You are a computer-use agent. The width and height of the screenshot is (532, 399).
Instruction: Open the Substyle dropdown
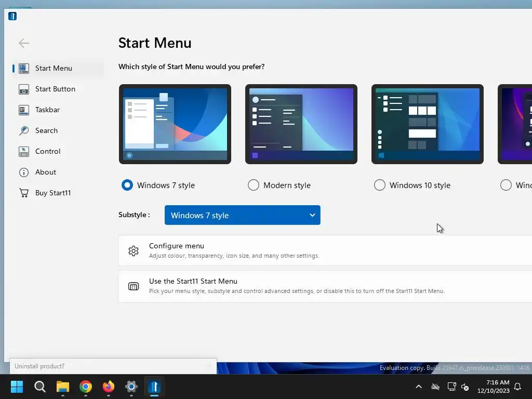[242, 215]
